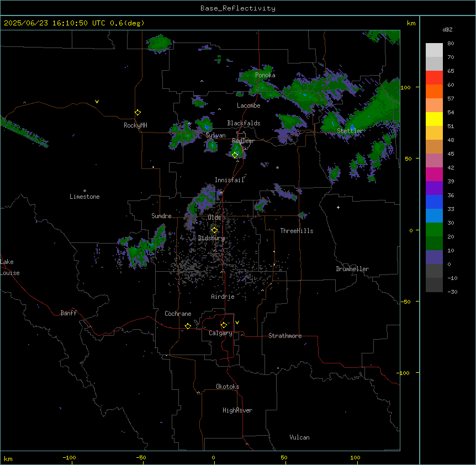Select the slate 0-10 dBZ legend swatch
This screenshot has width=476, height=465.
click(434, 257)
